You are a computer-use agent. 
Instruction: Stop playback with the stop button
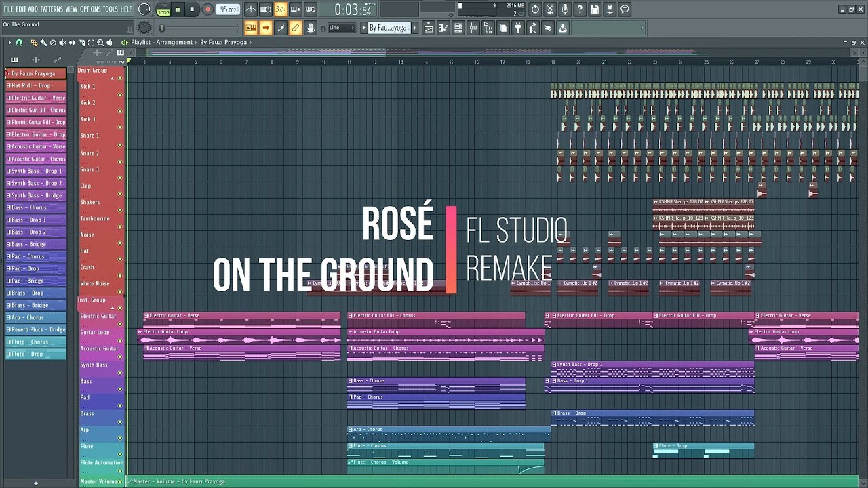coord(193,9)
